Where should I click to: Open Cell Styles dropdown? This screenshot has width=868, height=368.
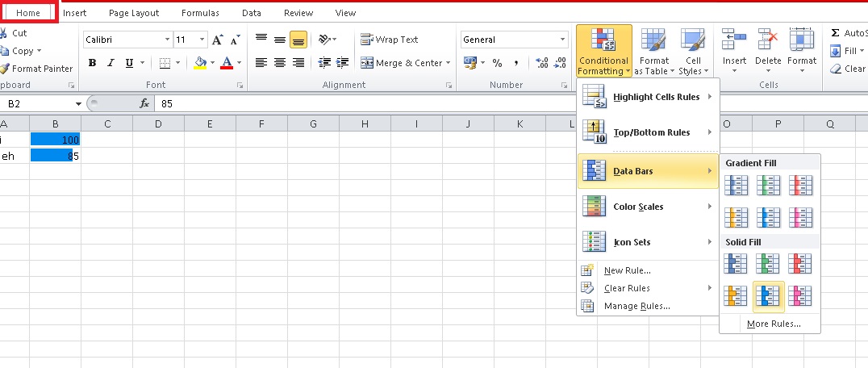point(693,51)
